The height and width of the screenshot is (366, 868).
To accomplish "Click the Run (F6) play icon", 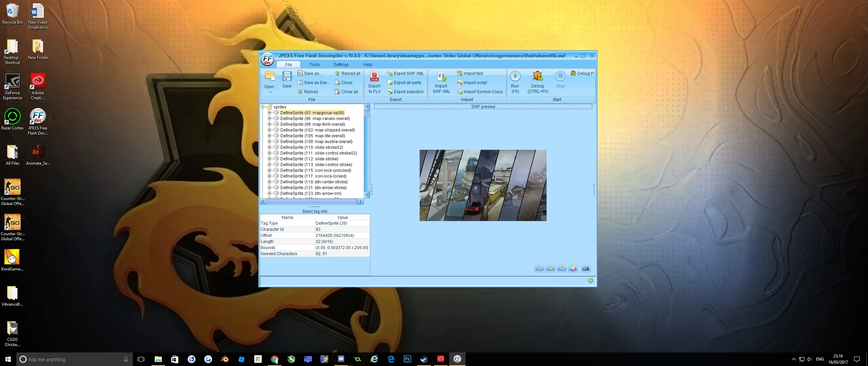I will pos(515,76).
